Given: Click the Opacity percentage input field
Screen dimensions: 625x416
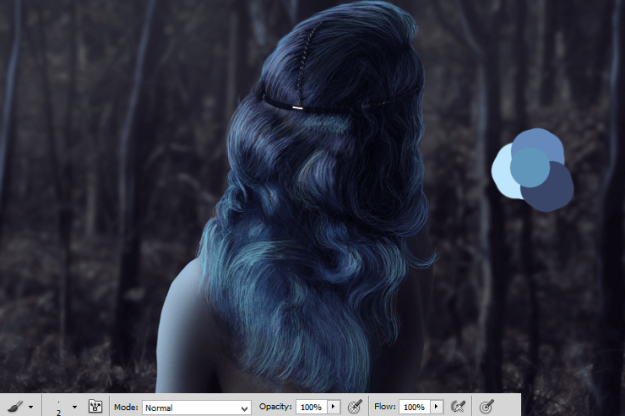Looking at the screenshot, I should pos(310,408).
